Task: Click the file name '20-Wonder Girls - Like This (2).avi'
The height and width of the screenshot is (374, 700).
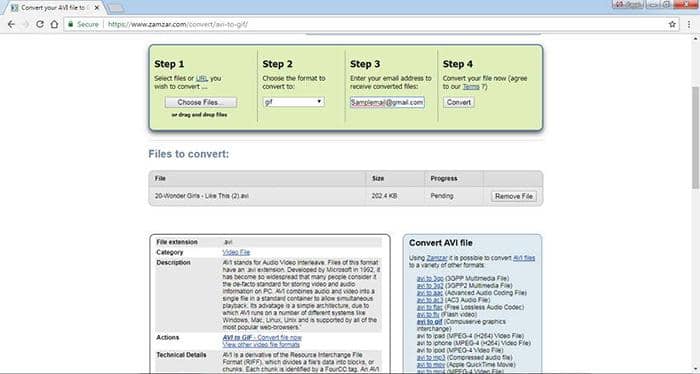Action: coord(201,196)
